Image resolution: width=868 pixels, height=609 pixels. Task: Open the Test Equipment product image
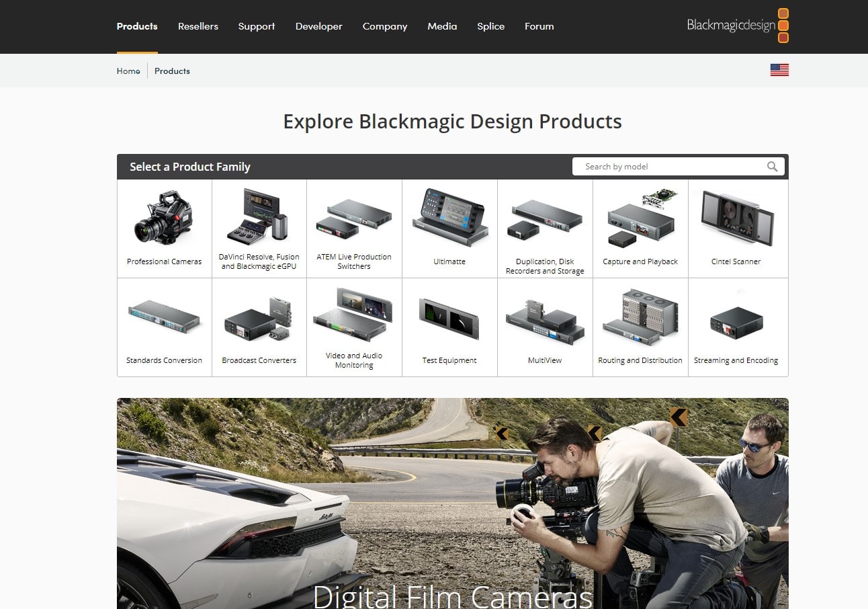click(x=449, y=319)
